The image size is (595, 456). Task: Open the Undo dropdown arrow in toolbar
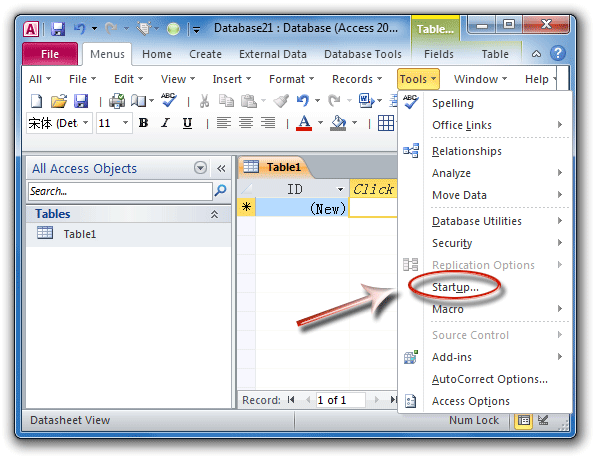318,101
